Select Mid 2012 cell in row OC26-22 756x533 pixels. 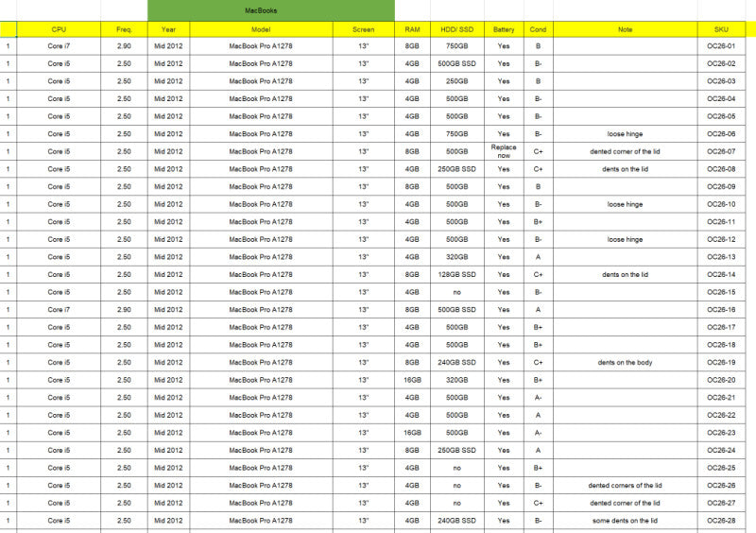(168, 415)
